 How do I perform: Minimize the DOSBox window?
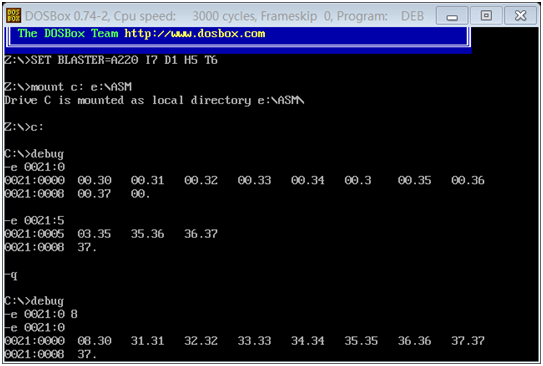tap(452, 16)
